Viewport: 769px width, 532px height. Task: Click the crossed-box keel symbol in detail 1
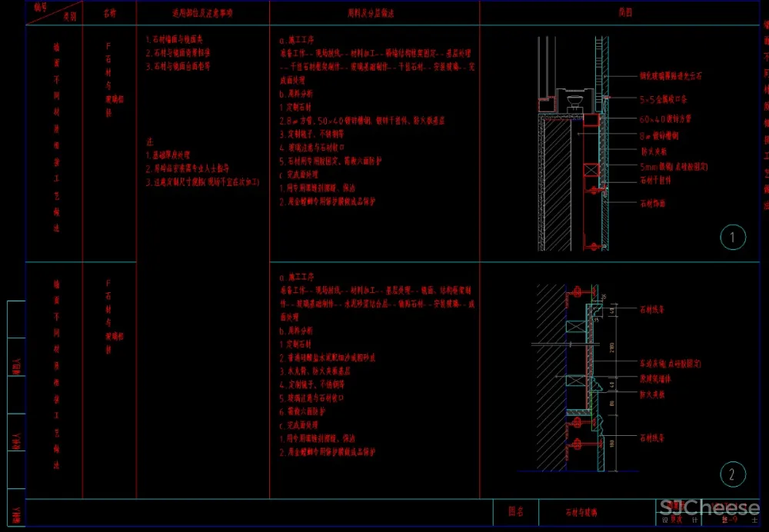click(591, 170)
